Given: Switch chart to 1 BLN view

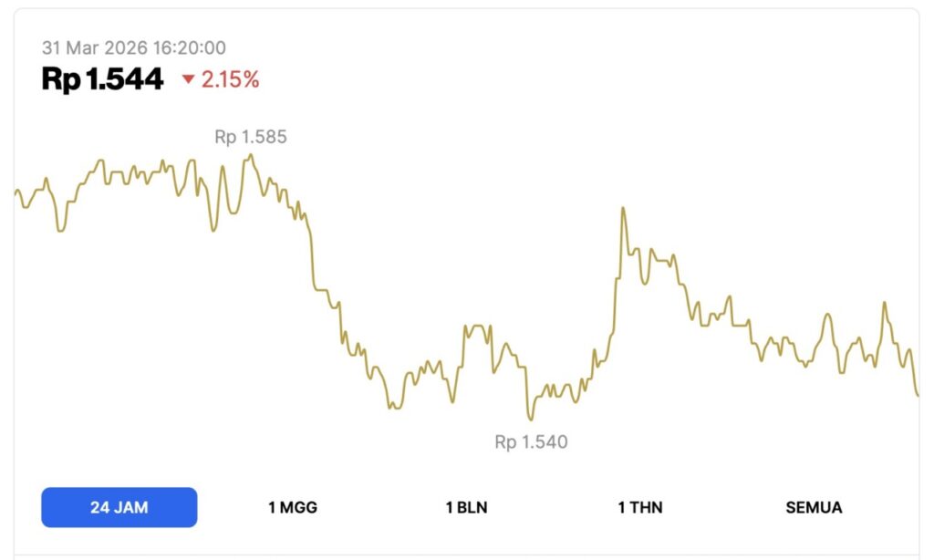Looking at the screenshot, I should (x=466, y=507).
